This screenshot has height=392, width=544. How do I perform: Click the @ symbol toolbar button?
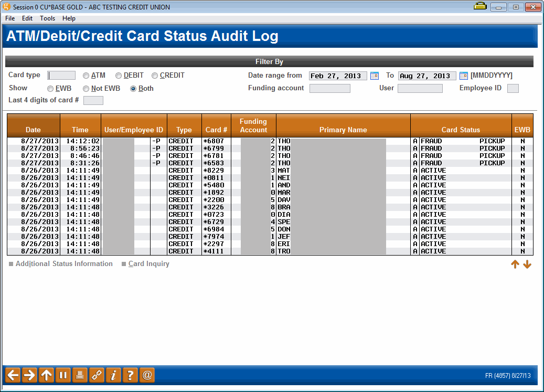click(x=147, y=375)
